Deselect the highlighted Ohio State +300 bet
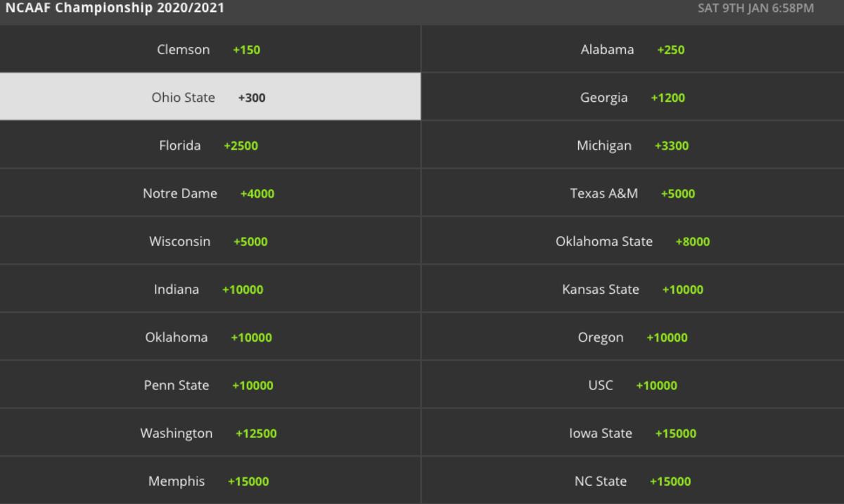The height and width of the screenshot is (504, 844). click(210, 97)
